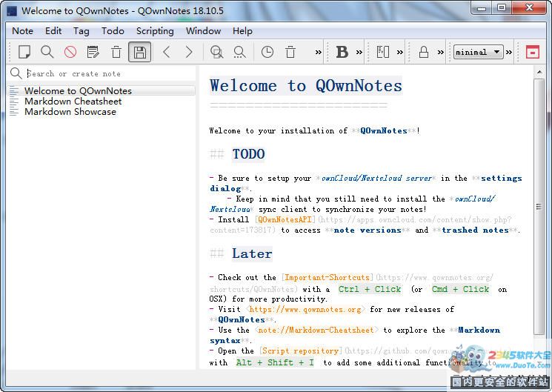Click the note://Markdown-Cheatsheet link
Screen dimensions: 552x392
(x=316, y=330)
